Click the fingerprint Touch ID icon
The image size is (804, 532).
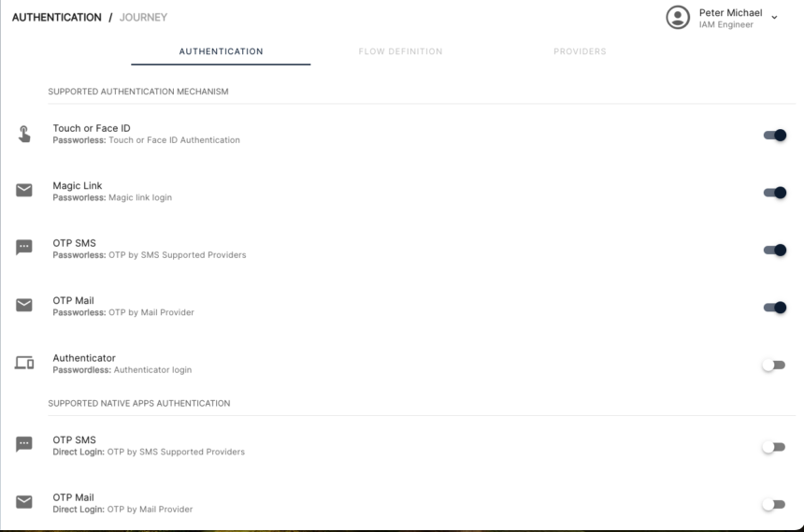[24, 135]
